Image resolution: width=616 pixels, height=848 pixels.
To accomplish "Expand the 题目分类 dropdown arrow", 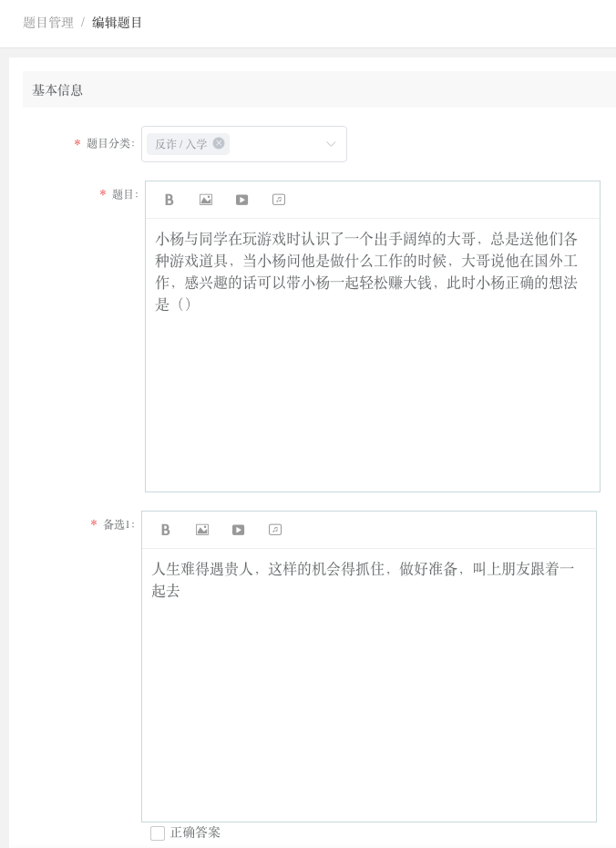I will tap(331, 144).
